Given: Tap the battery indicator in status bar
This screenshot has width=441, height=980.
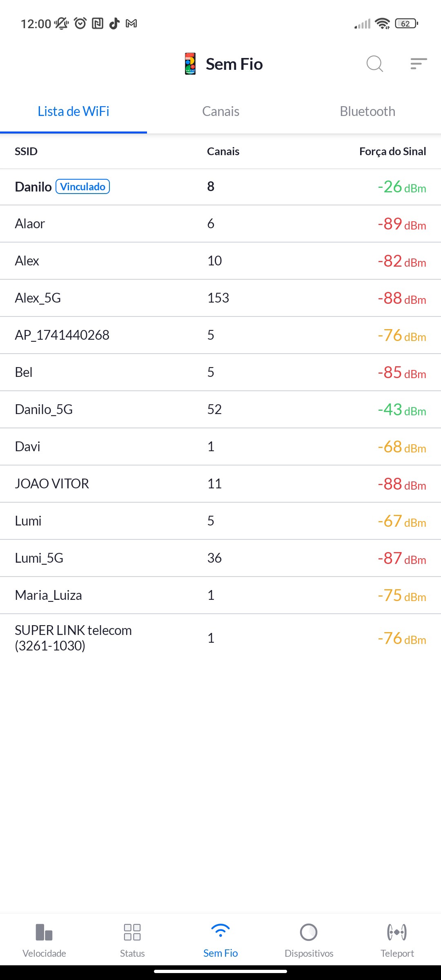Looking at the screenshot, I should click(x=406, y=24).
